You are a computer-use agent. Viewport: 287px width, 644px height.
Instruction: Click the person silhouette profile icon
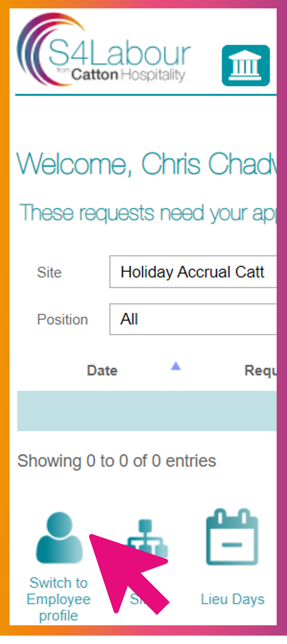tap(59, 538)
